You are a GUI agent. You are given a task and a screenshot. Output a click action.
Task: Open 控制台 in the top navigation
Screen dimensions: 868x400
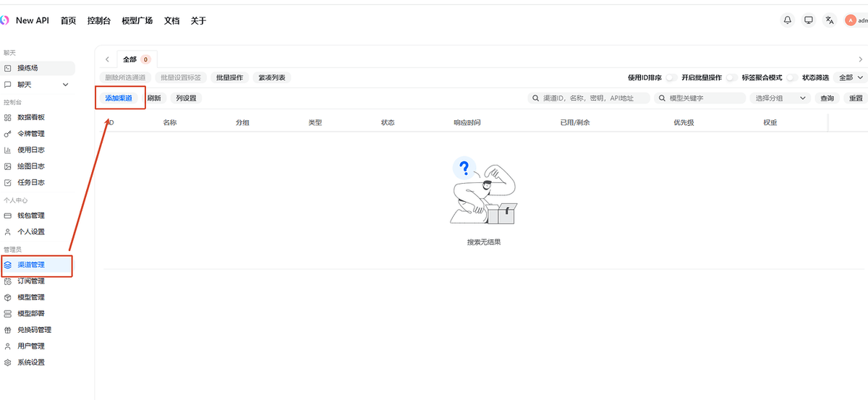(x=99, y=20)
